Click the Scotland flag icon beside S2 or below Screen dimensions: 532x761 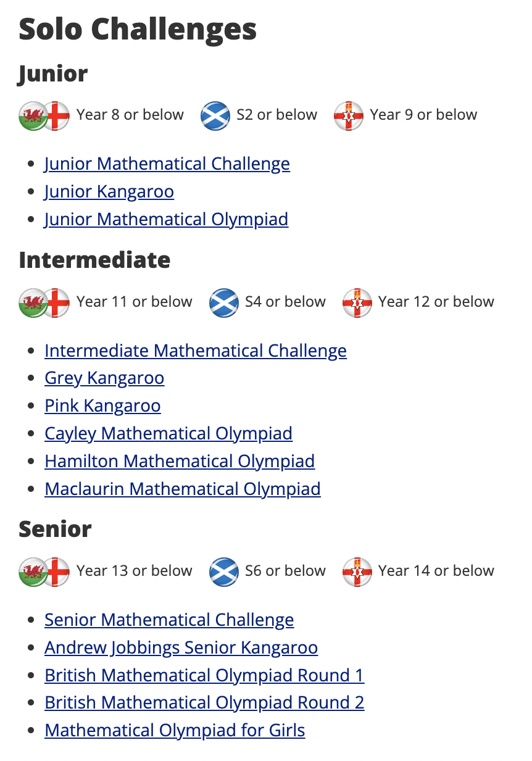click(x=215, y=115)
